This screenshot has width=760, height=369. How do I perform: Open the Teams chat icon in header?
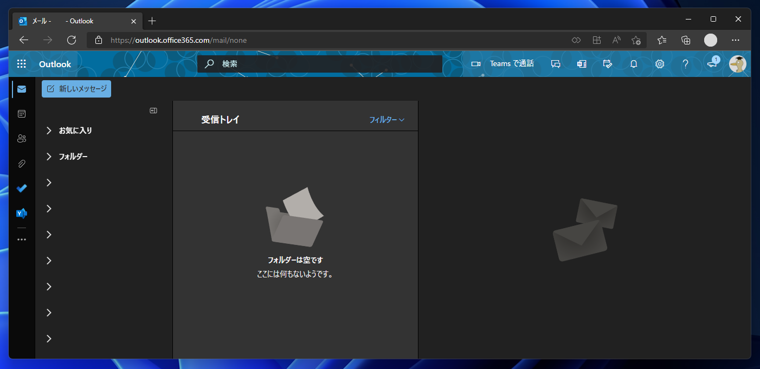pos(555,64)
